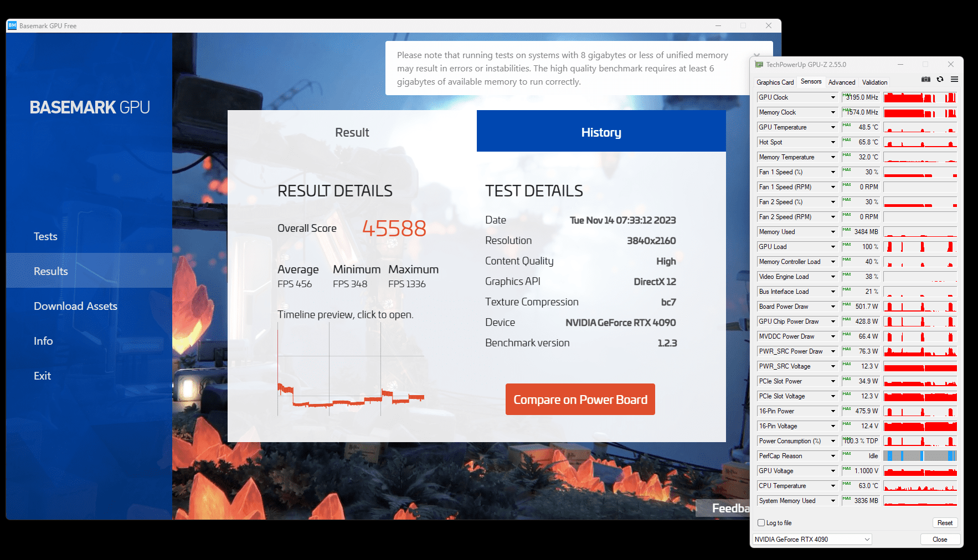
Task: Click the Average FPS 456 value
Action: (295, 284)
